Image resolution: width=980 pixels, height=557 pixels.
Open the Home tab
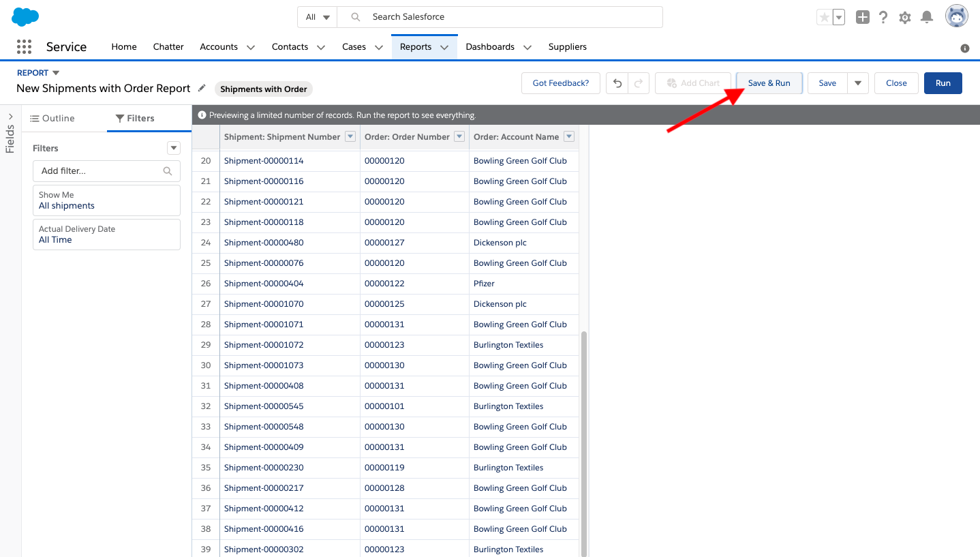pos(124,46)
